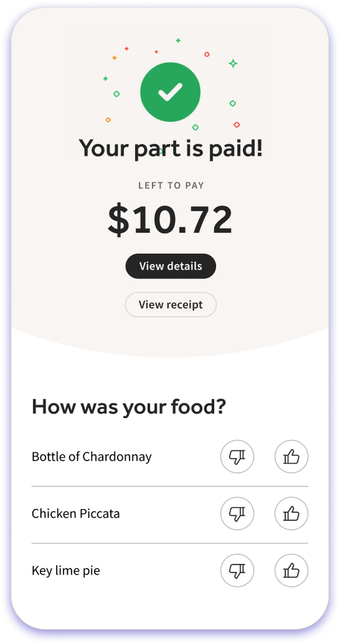Click the Key lime pie item name
Image resolution: width=340 pixels, height=644 pixels.
point(66,571)
